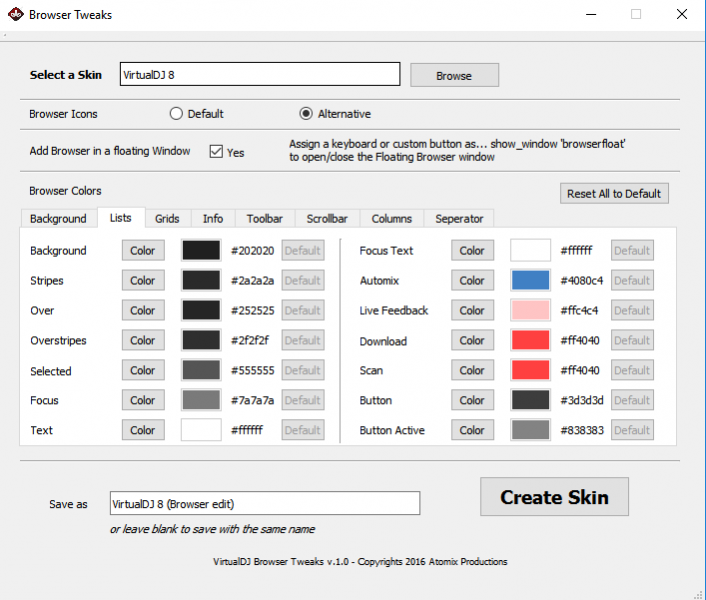This screenshot has height=600, width=706.
Task: Click the Focus #7a7a7a color swatch
Action: [201, 400]
